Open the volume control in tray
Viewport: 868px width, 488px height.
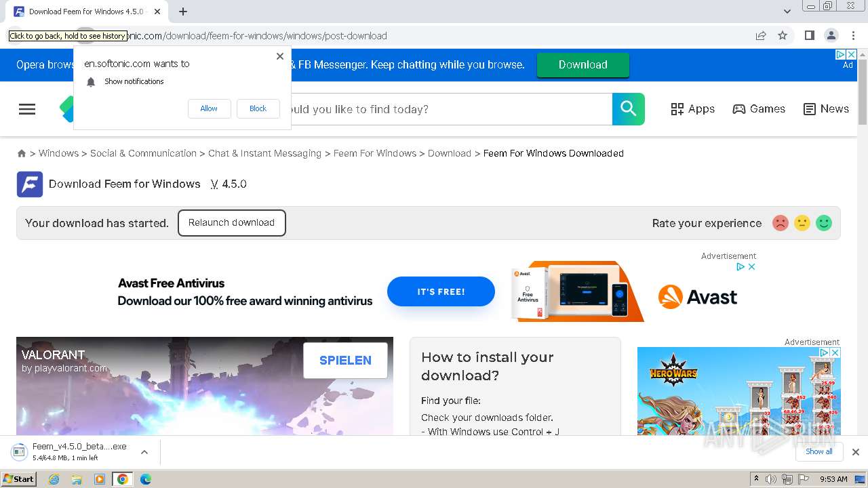[771, 479]
